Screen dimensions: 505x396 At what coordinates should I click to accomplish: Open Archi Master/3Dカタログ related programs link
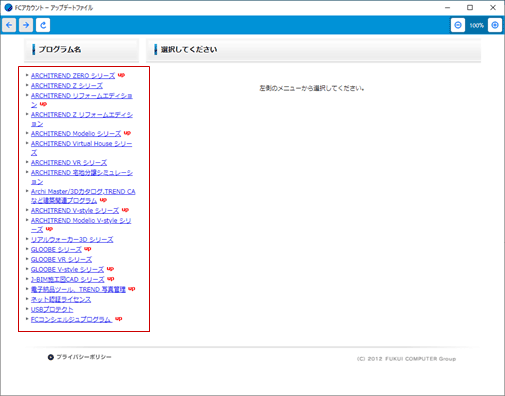(83, 196)
